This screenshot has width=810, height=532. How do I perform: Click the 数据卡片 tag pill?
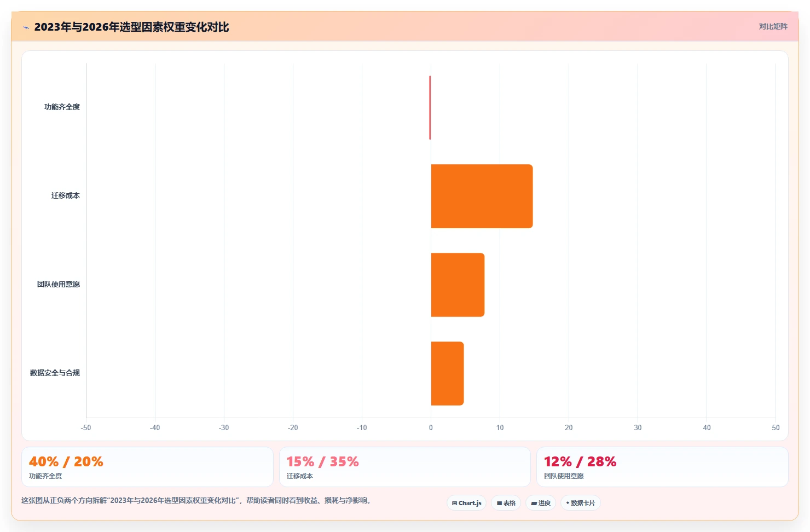click(x=580, y=503)
